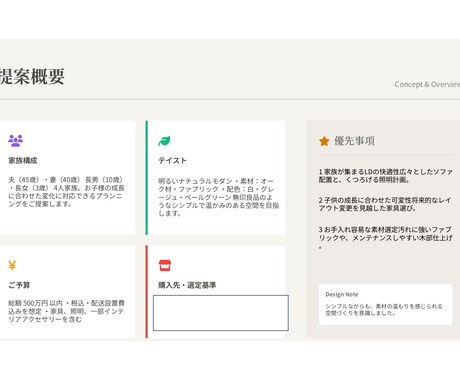Click the family description starting 夫（45歳）

click(66, 192)
